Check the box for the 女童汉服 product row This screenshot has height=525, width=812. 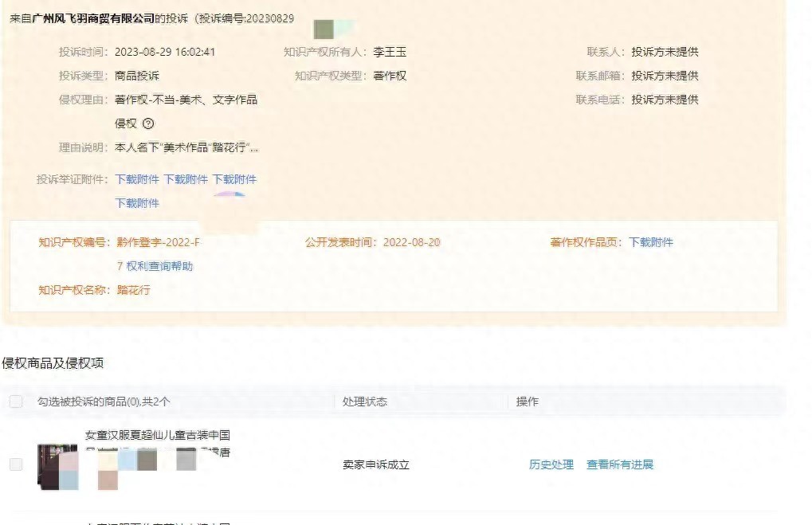click(x=16, y=464)
